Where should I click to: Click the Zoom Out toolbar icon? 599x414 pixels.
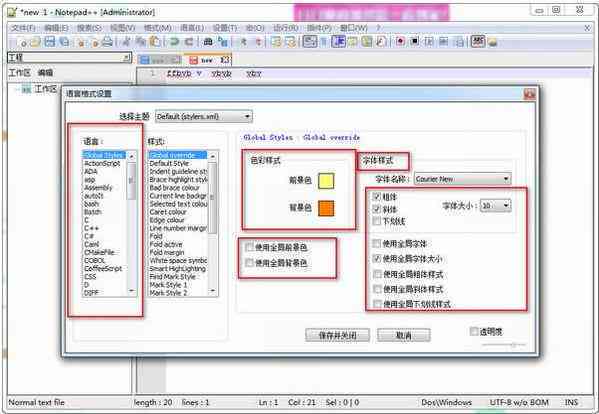pos(258,42)
